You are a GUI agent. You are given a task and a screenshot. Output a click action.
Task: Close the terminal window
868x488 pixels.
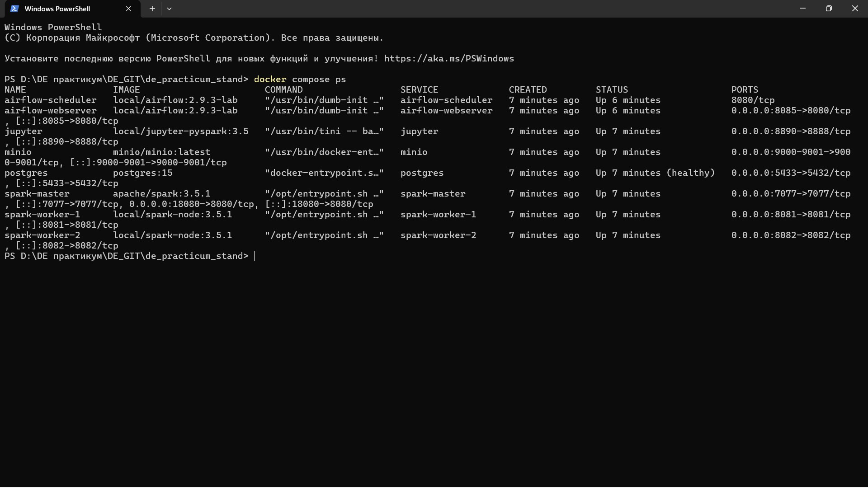tap(855, 9)
